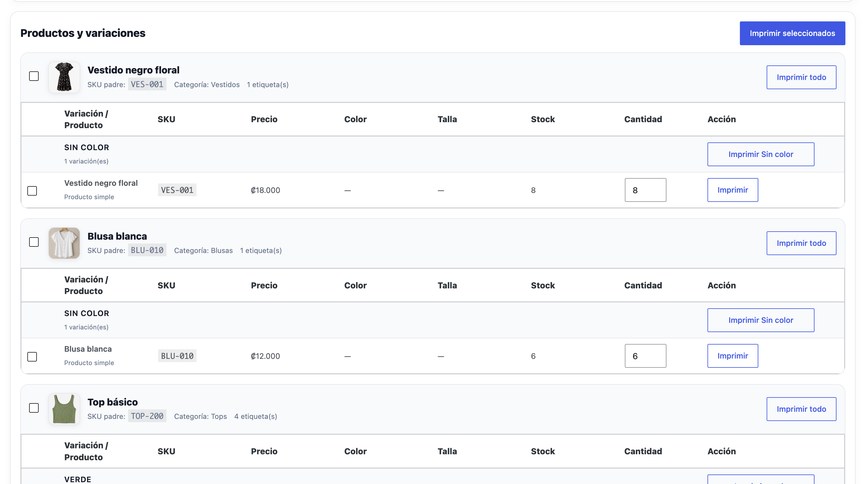Toggle the BLU-010 variation row checkbox
Screen dimensions: 868x484
click(x=32, y=356)
